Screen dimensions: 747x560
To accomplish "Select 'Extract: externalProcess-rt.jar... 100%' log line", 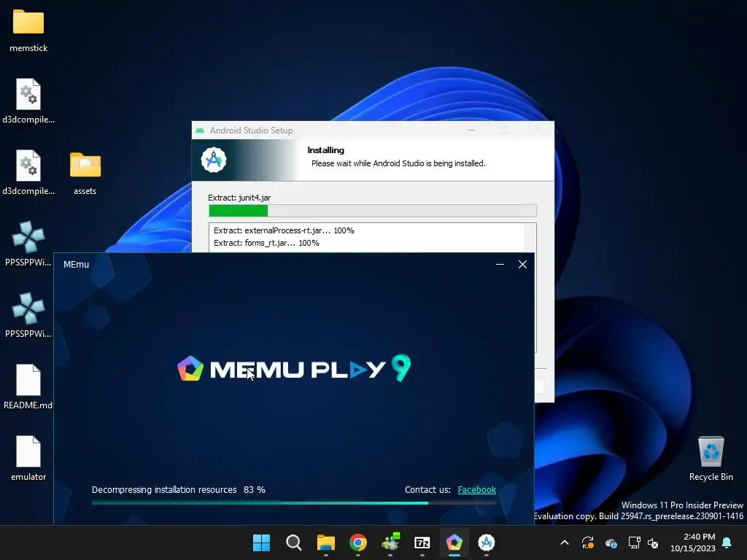I will pos(284,230).
